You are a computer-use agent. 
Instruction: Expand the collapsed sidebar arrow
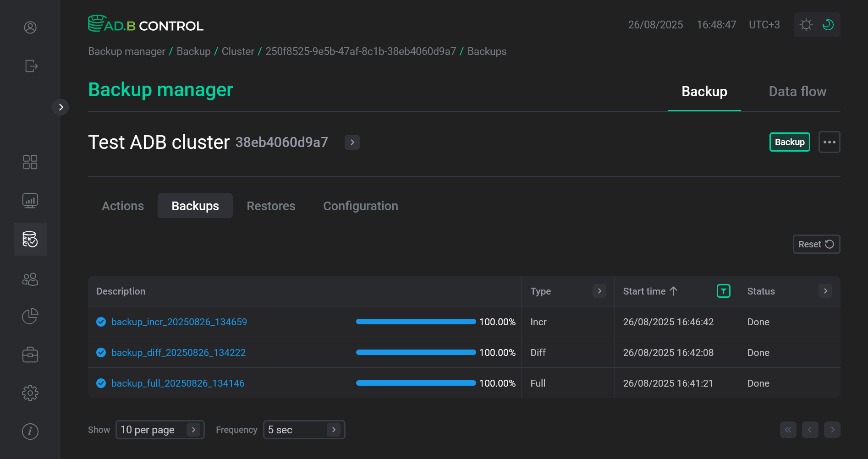click(60, 107)
